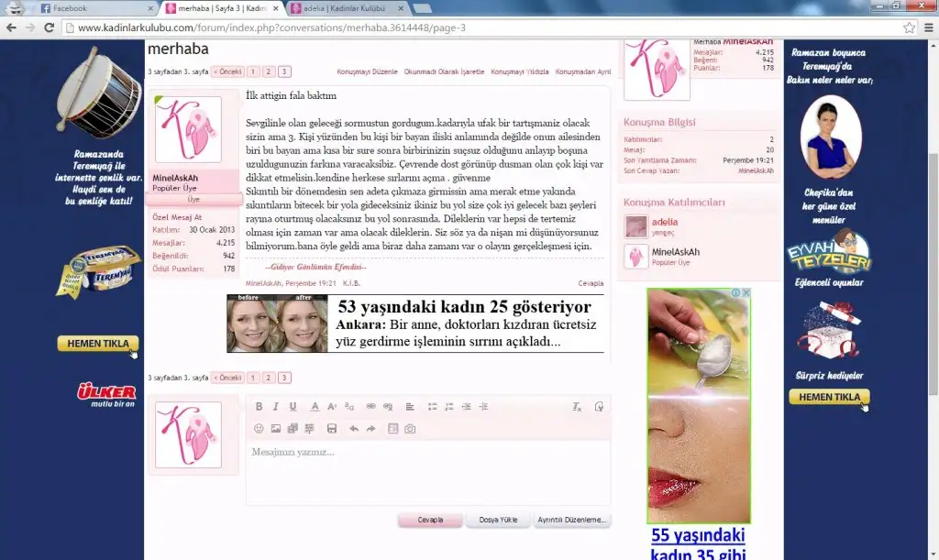Click the Konuşmayı Yıldızla link
The height and width of the screenshot is (560, 939).
520,71
